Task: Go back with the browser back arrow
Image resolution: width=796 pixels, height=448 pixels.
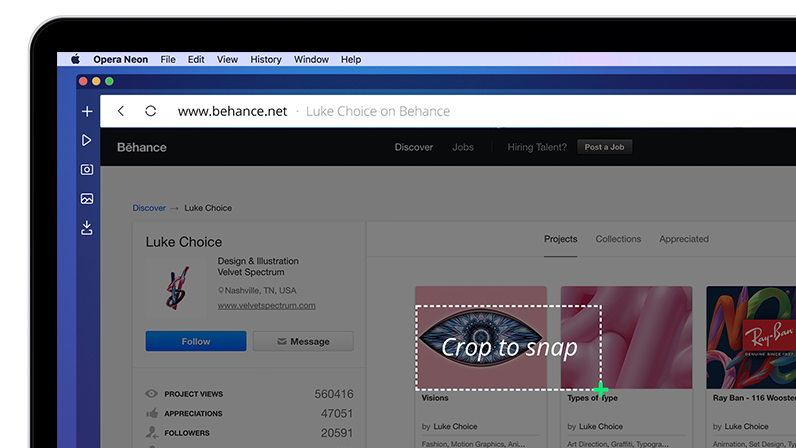Action: [121, 111]
